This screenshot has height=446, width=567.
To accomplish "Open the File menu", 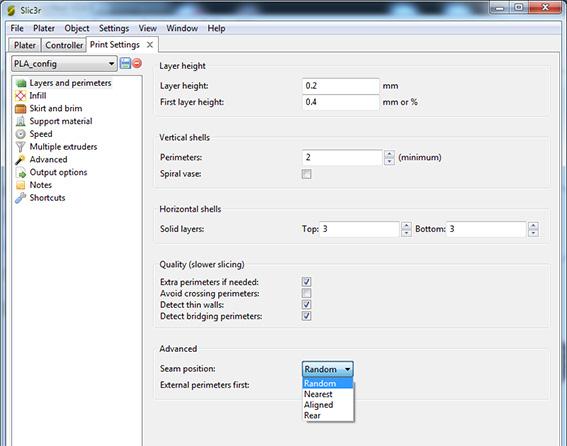I will [x=17, y=28].
